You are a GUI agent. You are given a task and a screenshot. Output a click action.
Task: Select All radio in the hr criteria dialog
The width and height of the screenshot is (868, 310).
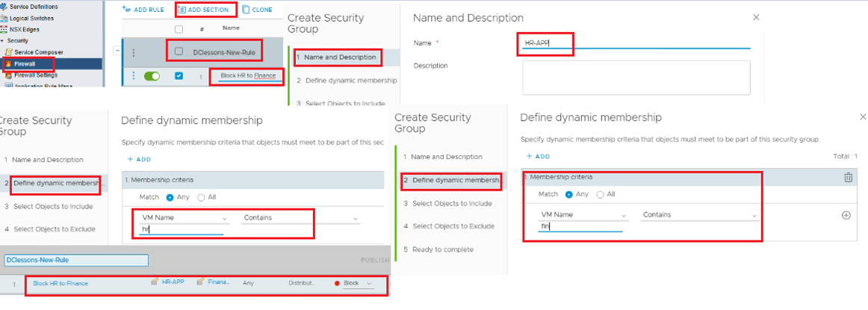pyautogui.click(x=201, y=197)
